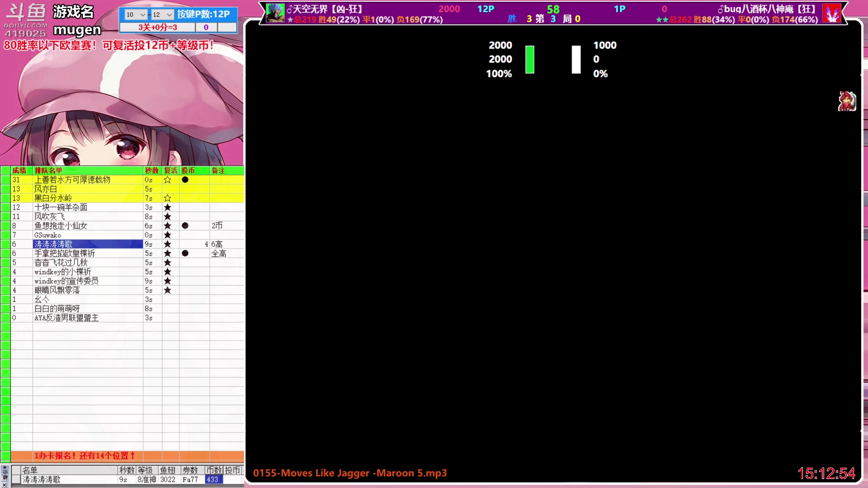
Task: Click the black coin dot in 鱼想抱走小仙女 row
Action: coord(185,226)
